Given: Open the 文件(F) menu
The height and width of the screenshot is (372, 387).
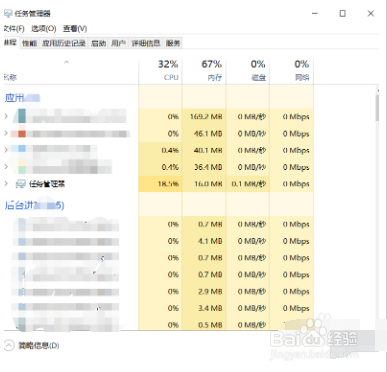Looking at the screenshot, I should click(x=14, y=29).
